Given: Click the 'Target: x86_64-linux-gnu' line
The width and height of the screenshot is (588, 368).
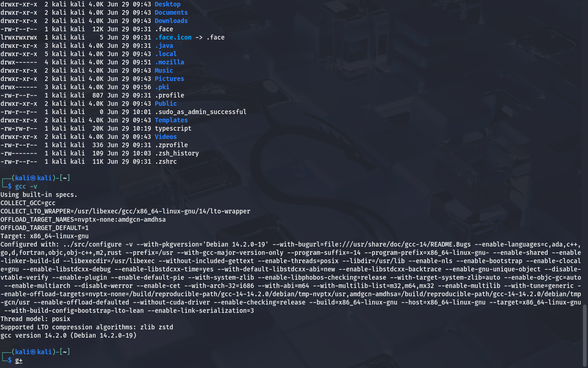Looking at the screenshot, I should (45, 236).
